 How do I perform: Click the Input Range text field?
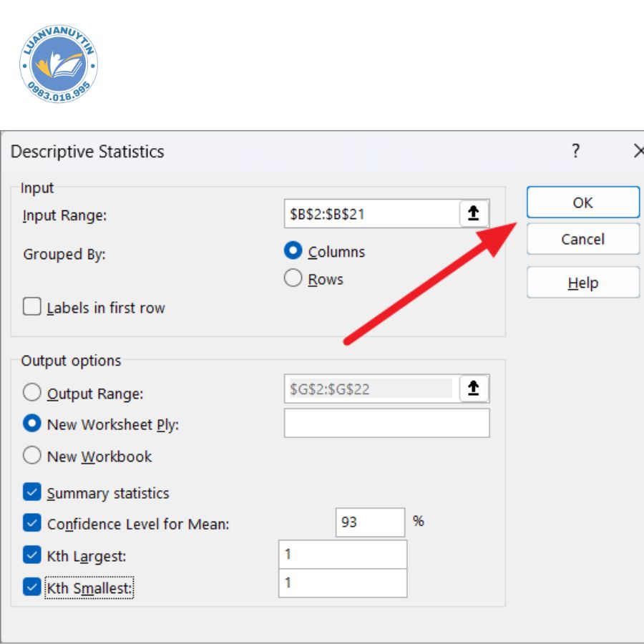pos(371,213)
